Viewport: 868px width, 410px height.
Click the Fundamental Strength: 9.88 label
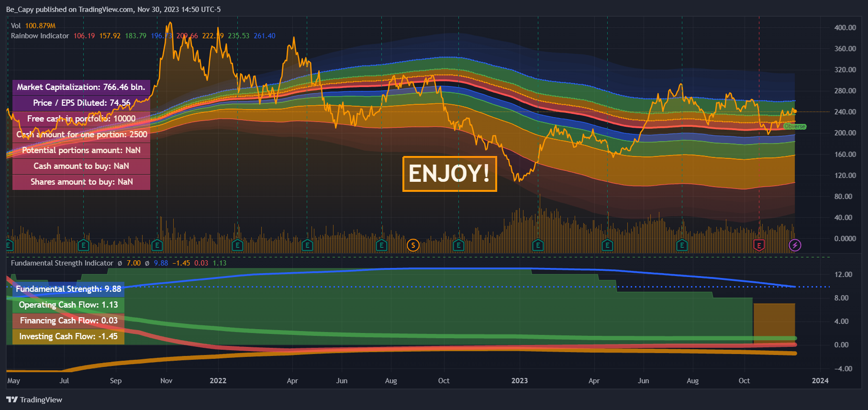68,289
